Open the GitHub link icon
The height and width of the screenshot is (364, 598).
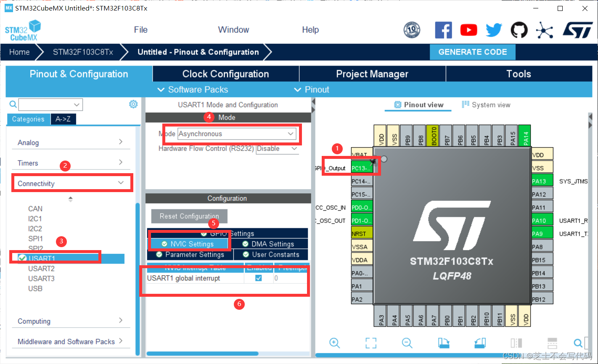click(x=519, y=30)
